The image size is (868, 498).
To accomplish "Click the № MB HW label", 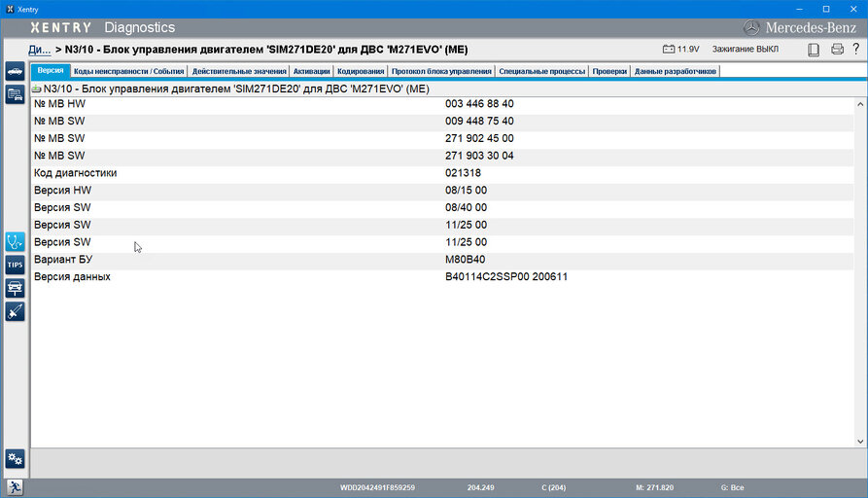I will point(60,104).
